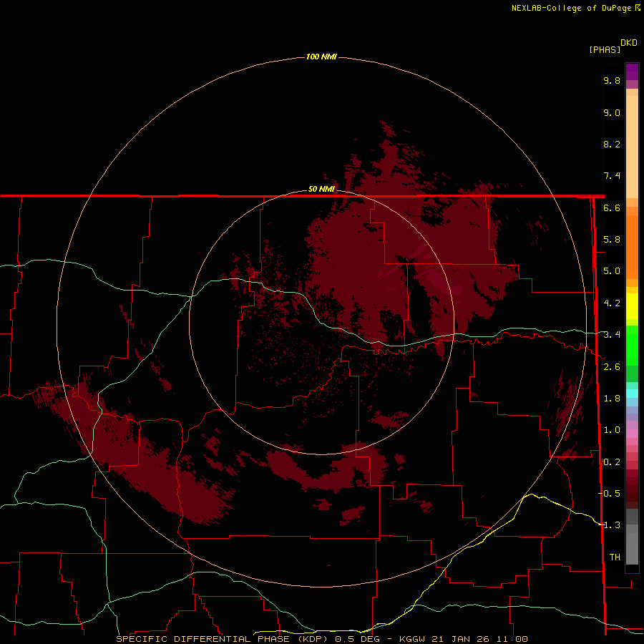Click the NEXLAB-College of DuPage watermark text
This screenshot has height=644, width=644.
point(572,8)
